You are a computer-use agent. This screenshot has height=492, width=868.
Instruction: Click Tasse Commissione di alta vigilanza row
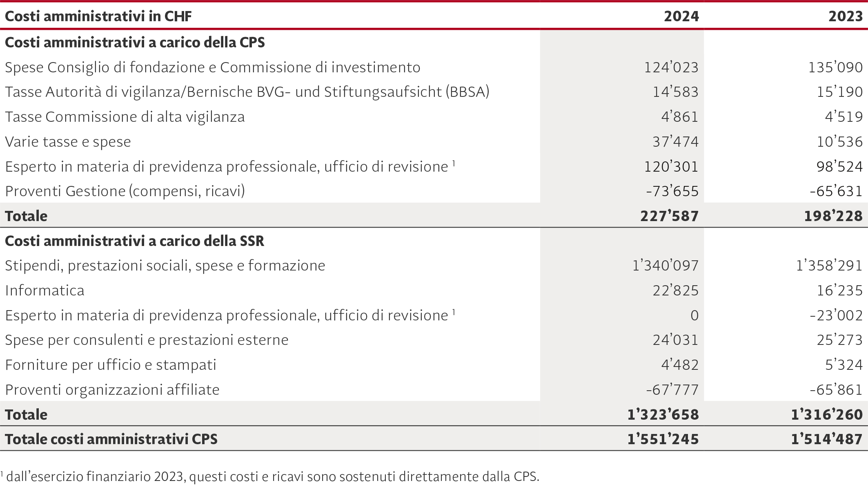(434, 117)
